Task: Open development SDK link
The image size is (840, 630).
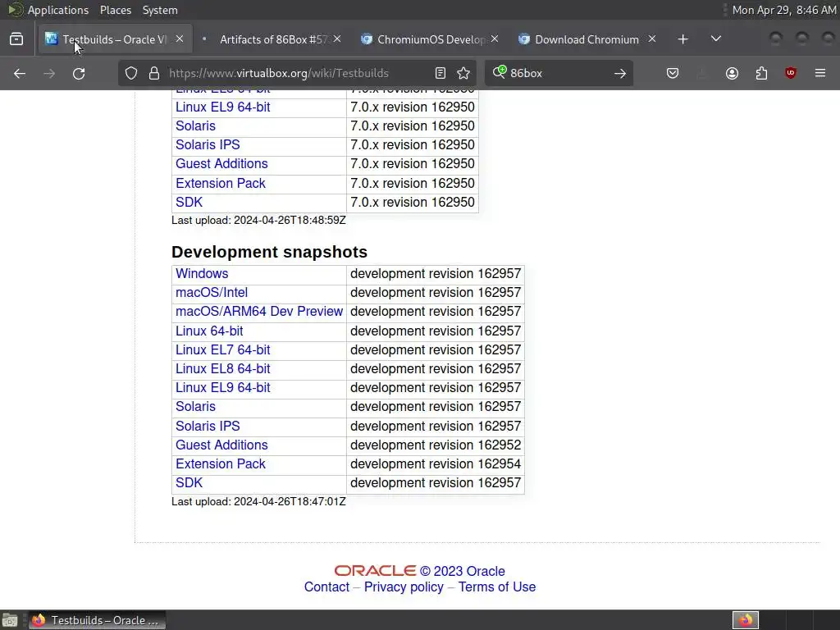Action: (x=189, y=482)
